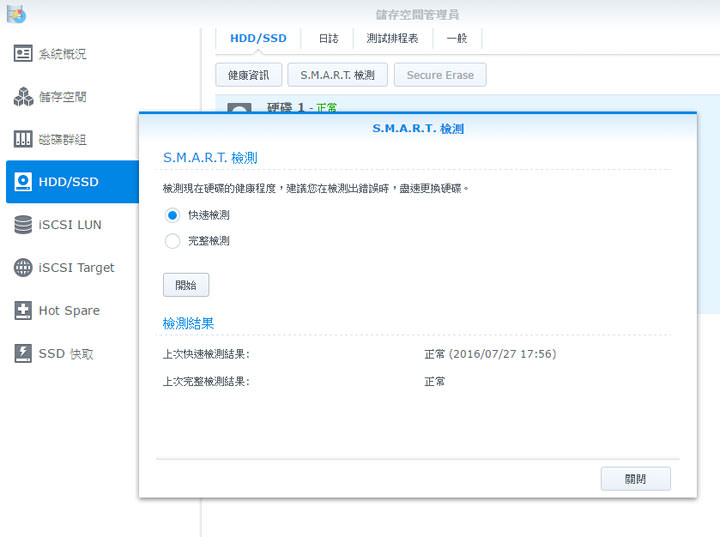Click the Secure Erase button

(440, 75)
